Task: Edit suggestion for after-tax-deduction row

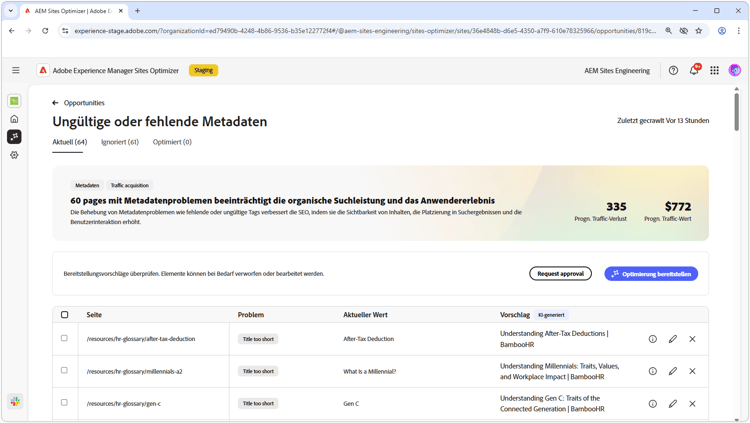Action: tap(673, 339)
